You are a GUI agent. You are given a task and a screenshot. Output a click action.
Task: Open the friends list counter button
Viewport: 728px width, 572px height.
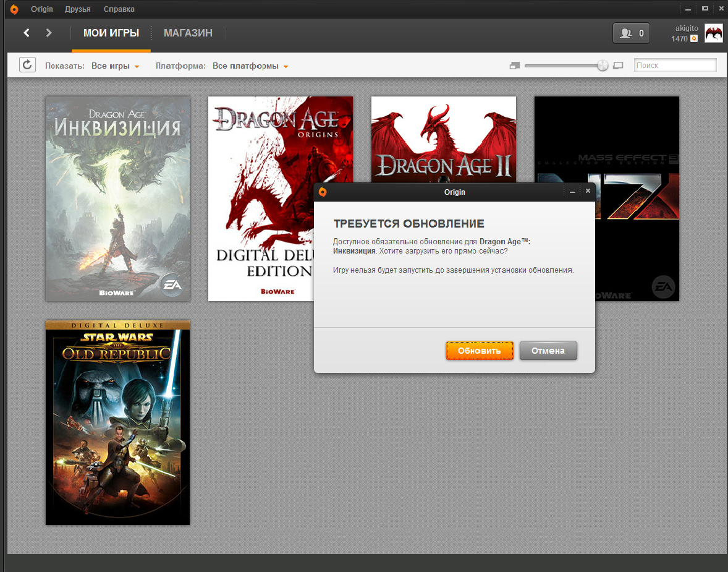(631, 33)
